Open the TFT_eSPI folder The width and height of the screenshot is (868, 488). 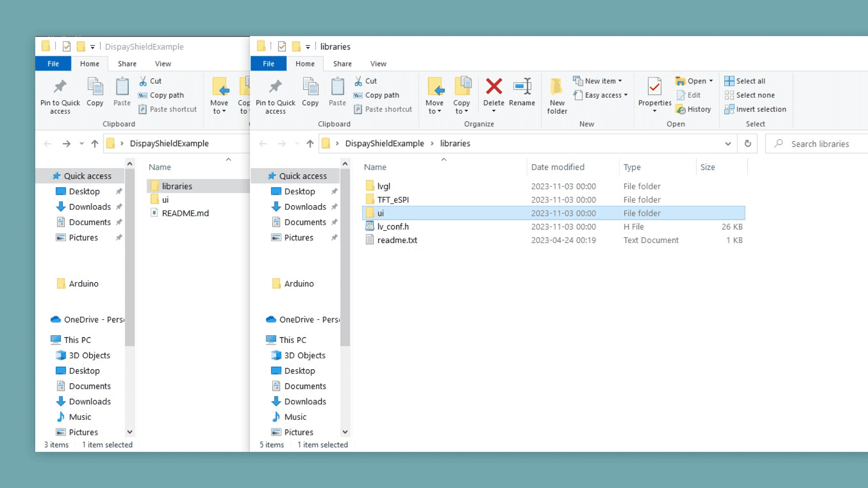(394, 199)
